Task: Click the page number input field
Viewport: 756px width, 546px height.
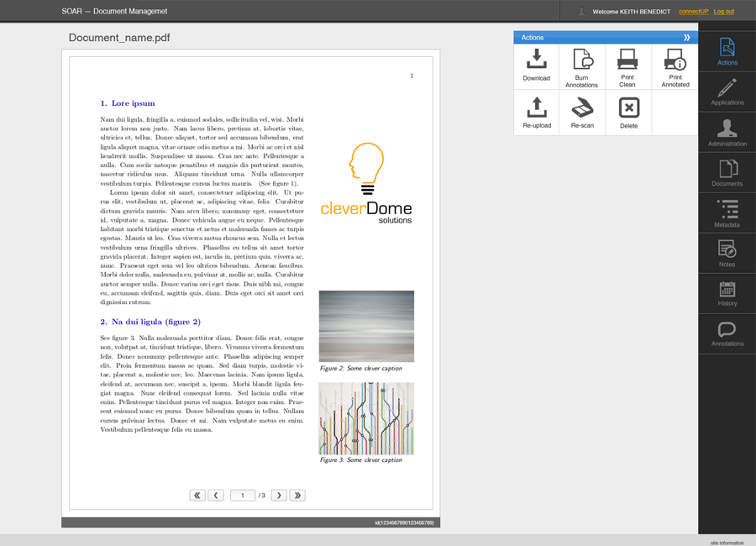Action: click(x=243, y=496)
